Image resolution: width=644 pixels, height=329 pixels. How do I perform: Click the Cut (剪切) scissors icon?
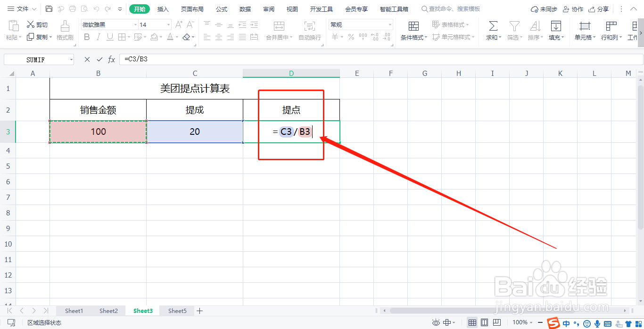[x=31, y=25]
